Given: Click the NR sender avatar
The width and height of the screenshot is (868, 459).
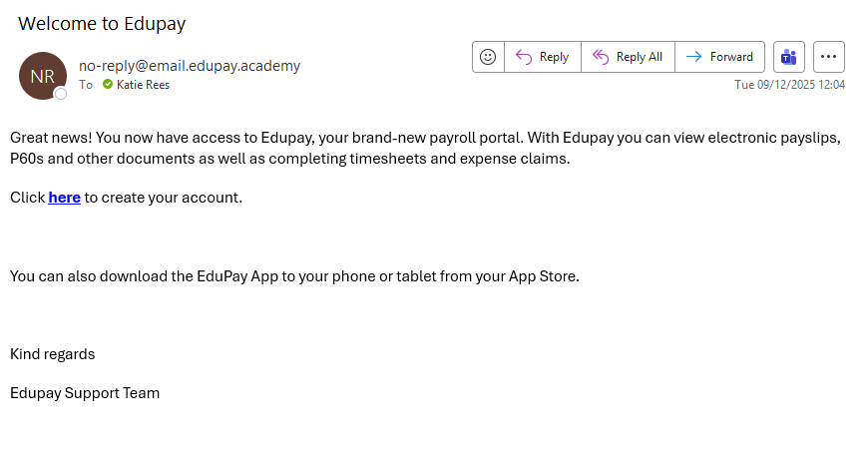Looking at the screenshot, I should (x=42, y=76).
